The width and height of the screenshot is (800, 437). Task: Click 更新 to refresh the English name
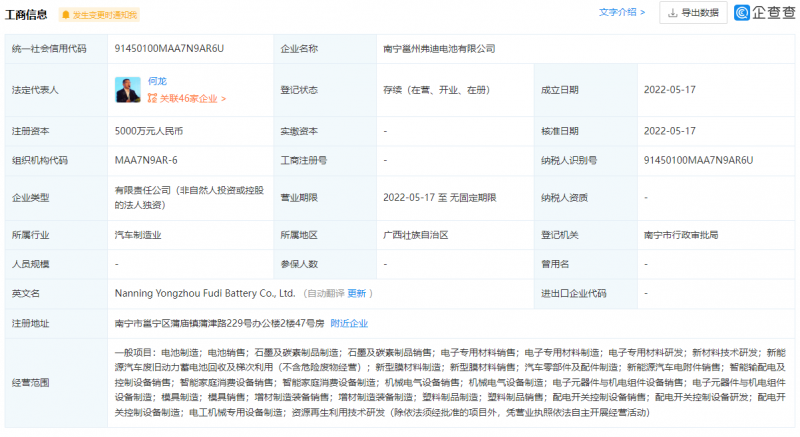click(x=357, y=294)
